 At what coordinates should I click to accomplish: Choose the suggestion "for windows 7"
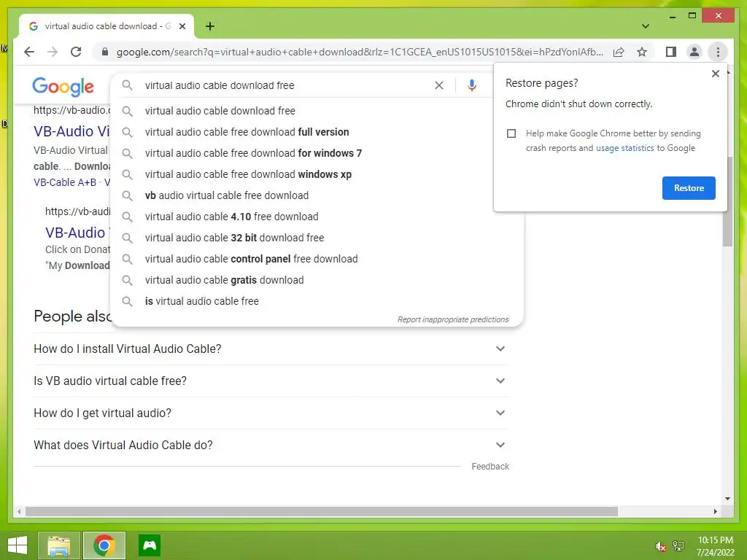coord(317,153)
